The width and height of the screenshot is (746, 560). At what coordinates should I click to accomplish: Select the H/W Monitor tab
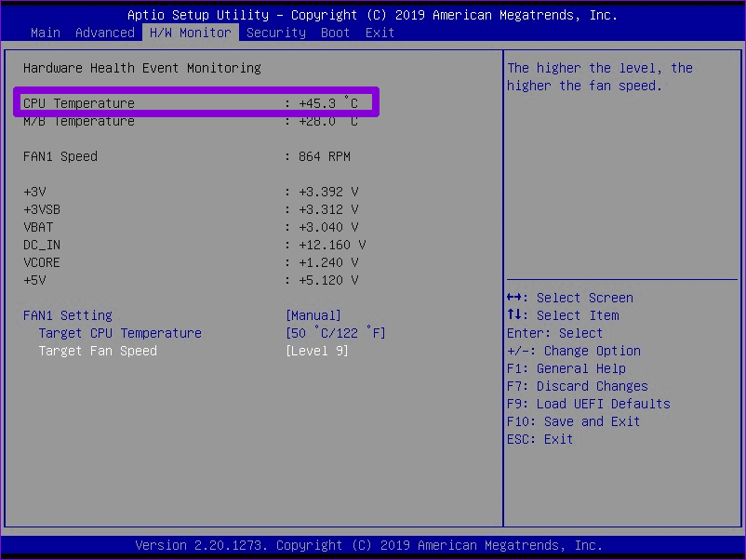(190, 32)
